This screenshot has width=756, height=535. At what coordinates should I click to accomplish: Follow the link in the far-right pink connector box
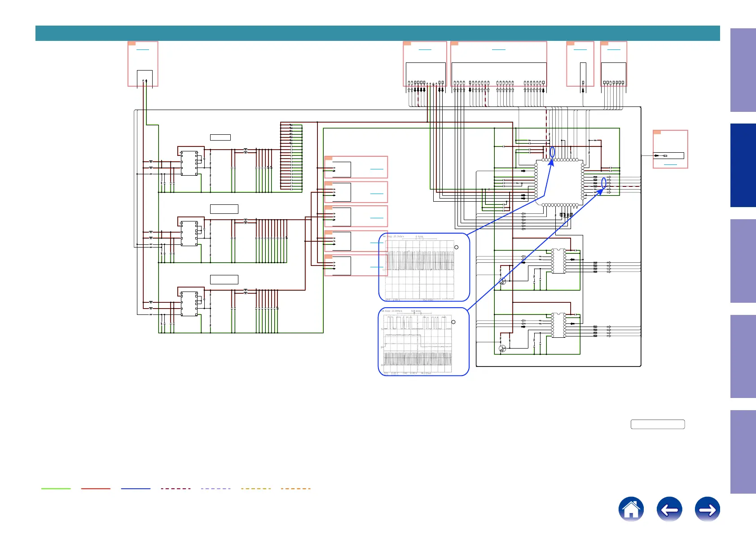(x=670, y=165)
